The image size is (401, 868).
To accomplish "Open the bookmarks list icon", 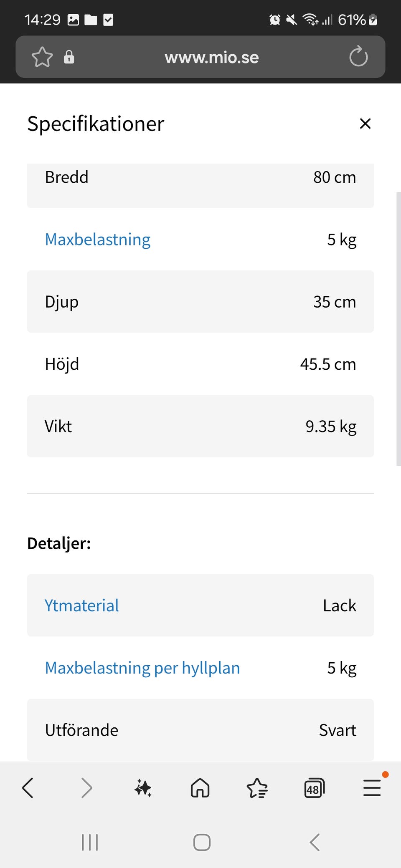I will point(257,788).
